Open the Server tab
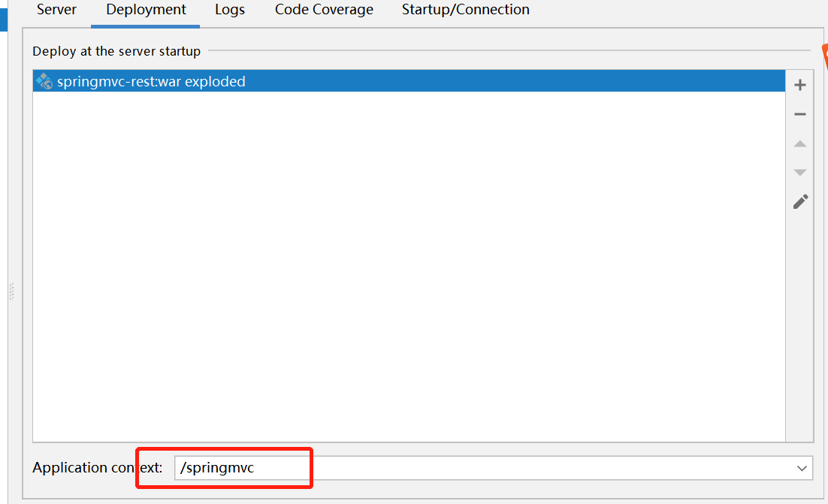 (56, 10)
